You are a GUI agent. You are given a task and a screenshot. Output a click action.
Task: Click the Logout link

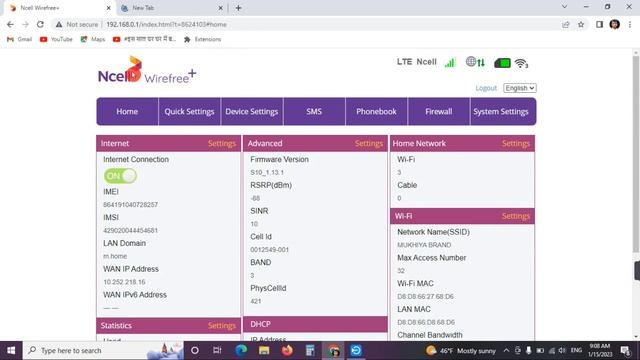coord(486,88)
